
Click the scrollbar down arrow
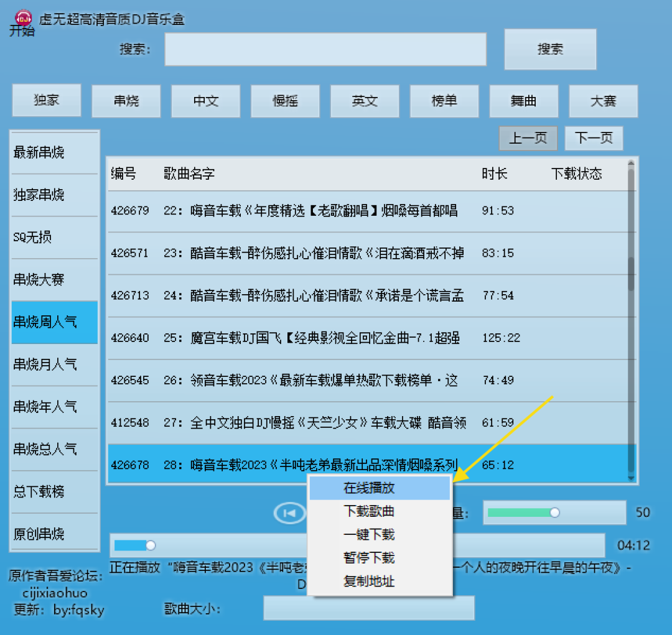(x=632, y=479)
